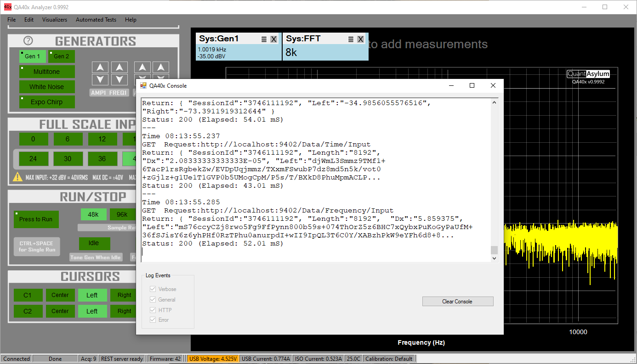Click the 'Connected' status bar entry
Screen dimensions: 637x364
pos(17,359)
